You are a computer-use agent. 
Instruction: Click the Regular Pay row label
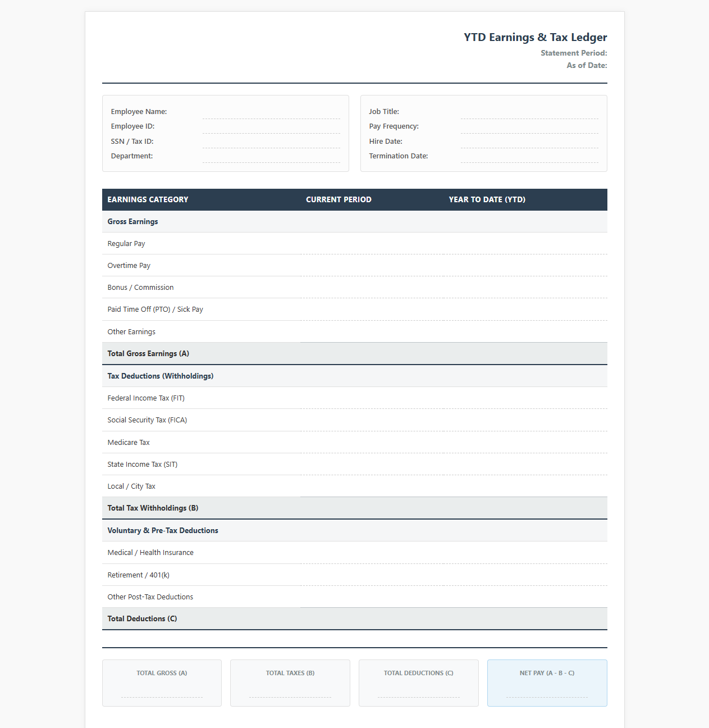[126, 243]
